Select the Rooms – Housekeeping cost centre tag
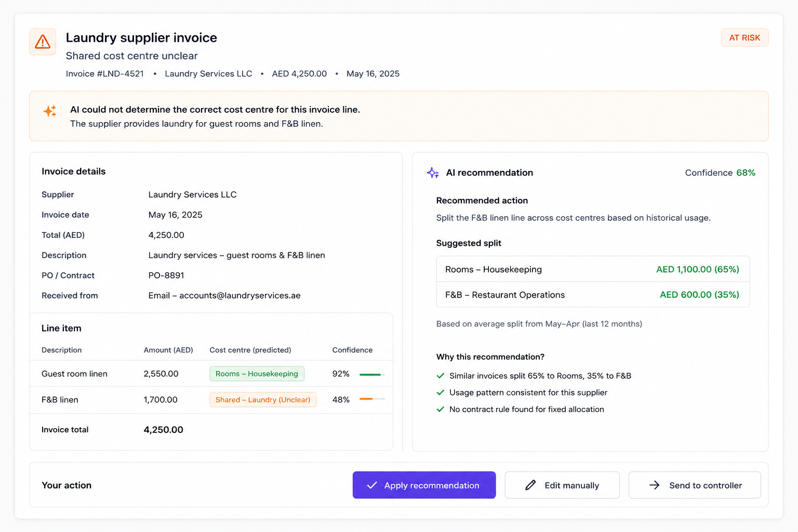Screen dimensions: 798x532 257,374
